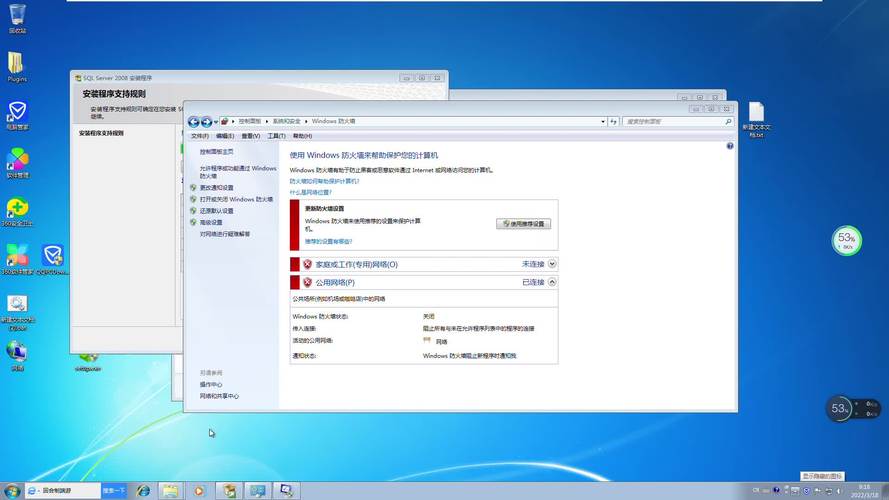The height and width of the screenshot is (500, 889).
Task: Open the Plugins folder on desktop
Action: [x=16, y=67]
